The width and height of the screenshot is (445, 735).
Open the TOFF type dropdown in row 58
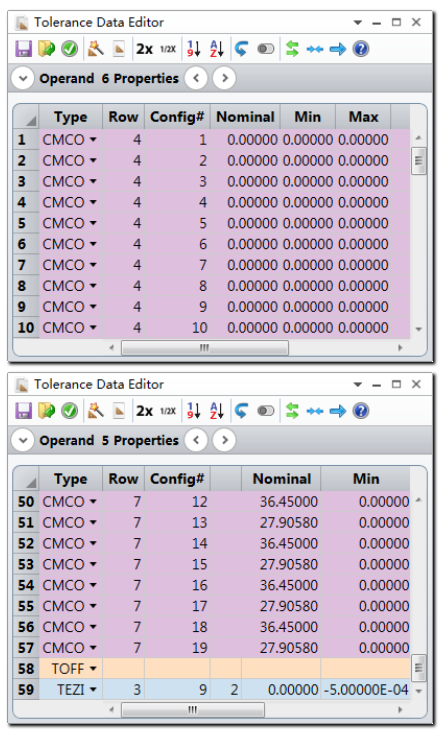93,668
